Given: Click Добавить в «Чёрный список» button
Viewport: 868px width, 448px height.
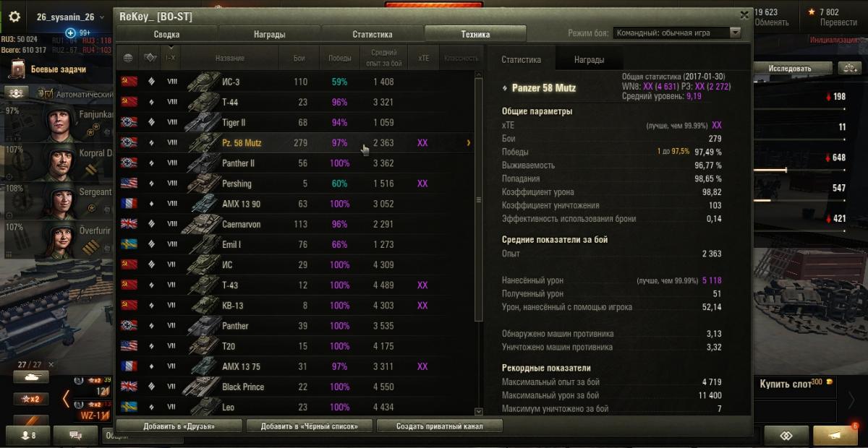Looking at the screenshot, I should click(x=310, y=426).
